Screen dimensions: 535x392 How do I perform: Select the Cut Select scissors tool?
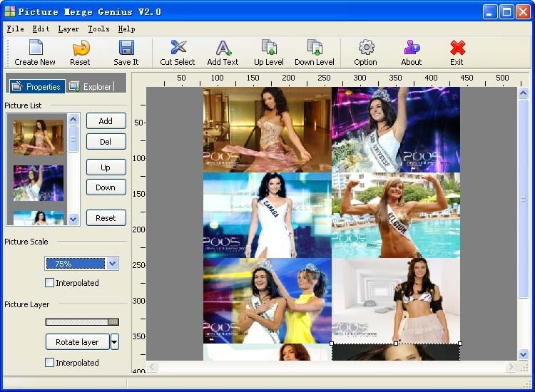[178, 47]
